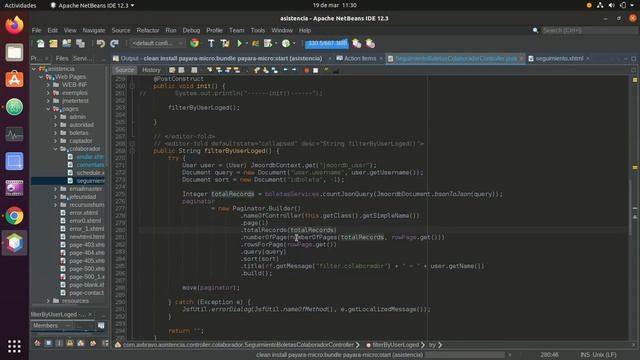Open the Navigate menu
Image resolution: width=640 pixels, height=360 pixels.
point(94,30)
